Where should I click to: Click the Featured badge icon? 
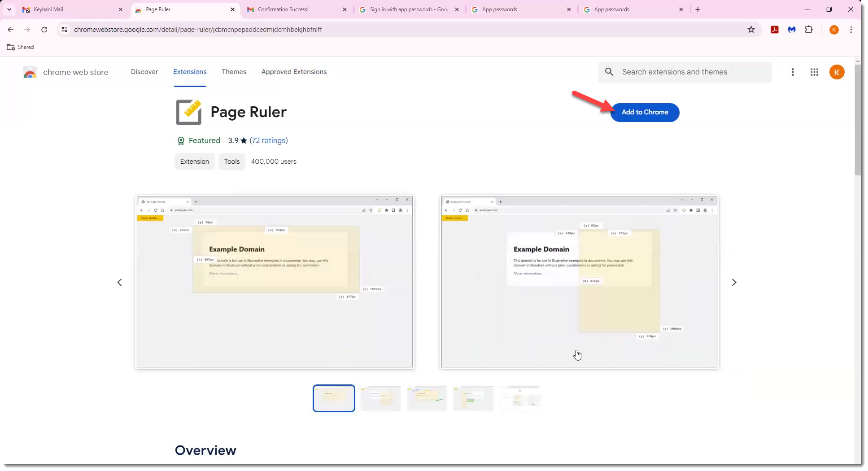[181, 141]
